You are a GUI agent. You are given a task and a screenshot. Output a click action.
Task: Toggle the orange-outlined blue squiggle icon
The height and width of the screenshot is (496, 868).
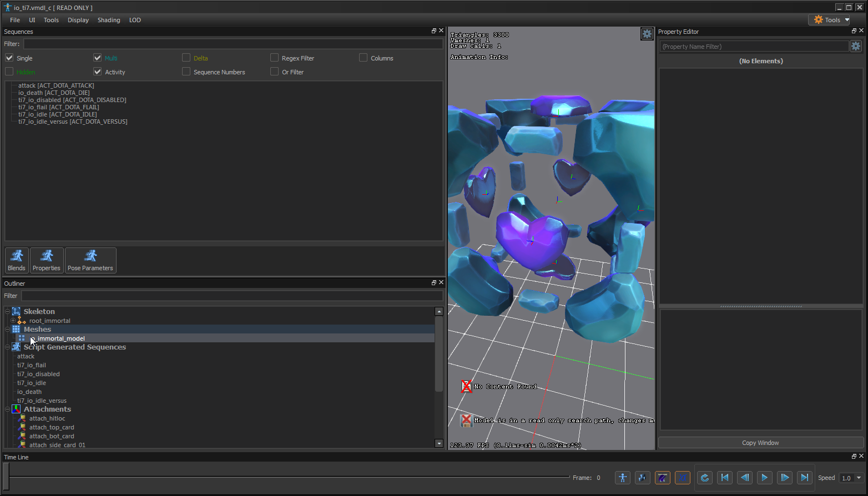point(683,478)
